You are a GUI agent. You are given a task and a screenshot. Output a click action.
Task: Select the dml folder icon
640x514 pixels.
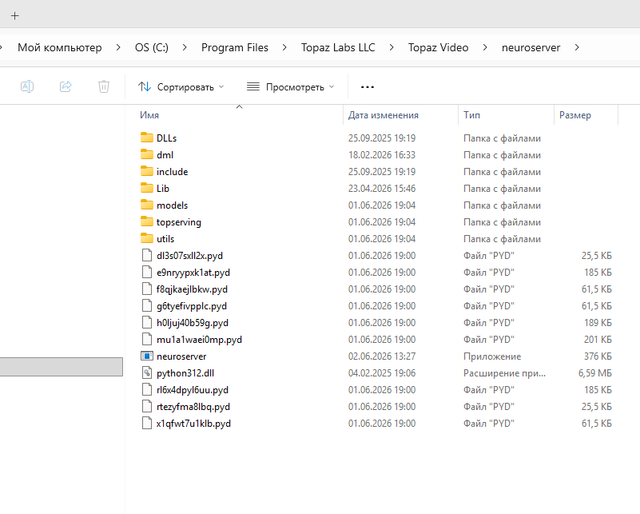pyautogui.click(x=147, y=154)
